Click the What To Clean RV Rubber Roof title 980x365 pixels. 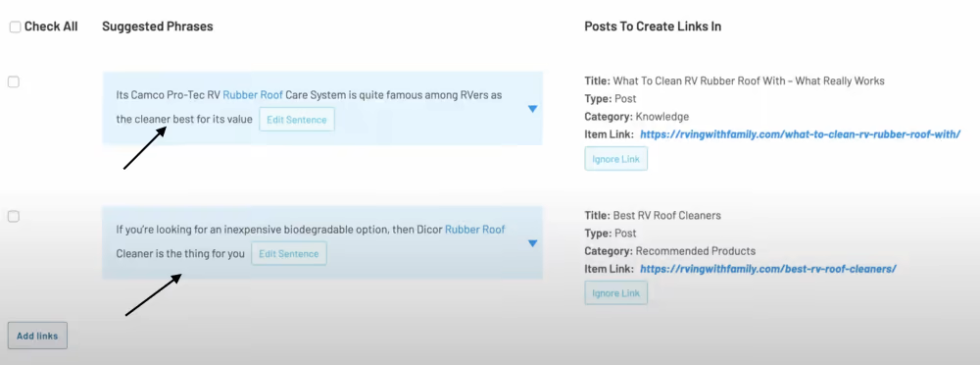point(749,80)
